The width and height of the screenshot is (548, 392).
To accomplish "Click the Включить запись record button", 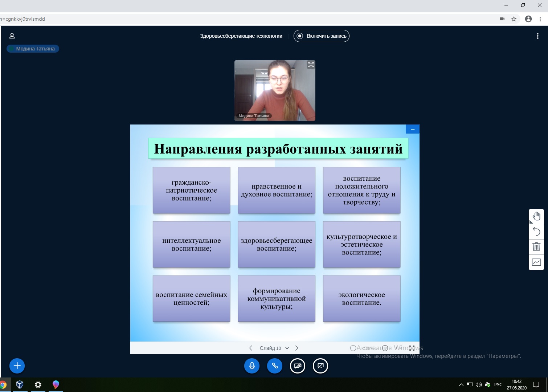I will click(x=322, y=36).
